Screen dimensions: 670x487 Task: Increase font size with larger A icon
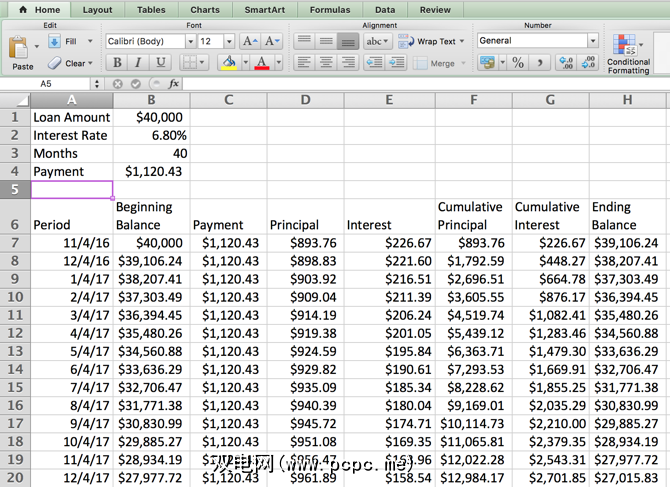pyautogui.click(x=250, y=42)
